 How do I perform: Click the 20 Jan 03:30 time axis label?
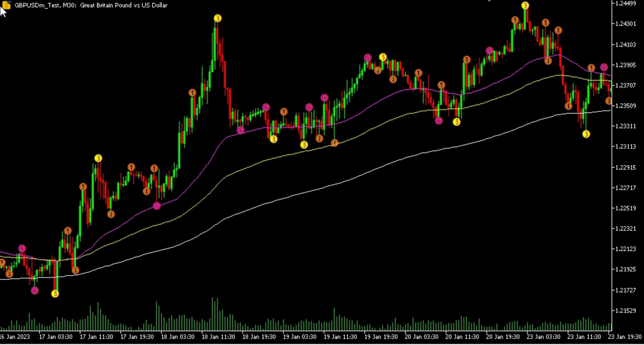(x=421, y=337)
